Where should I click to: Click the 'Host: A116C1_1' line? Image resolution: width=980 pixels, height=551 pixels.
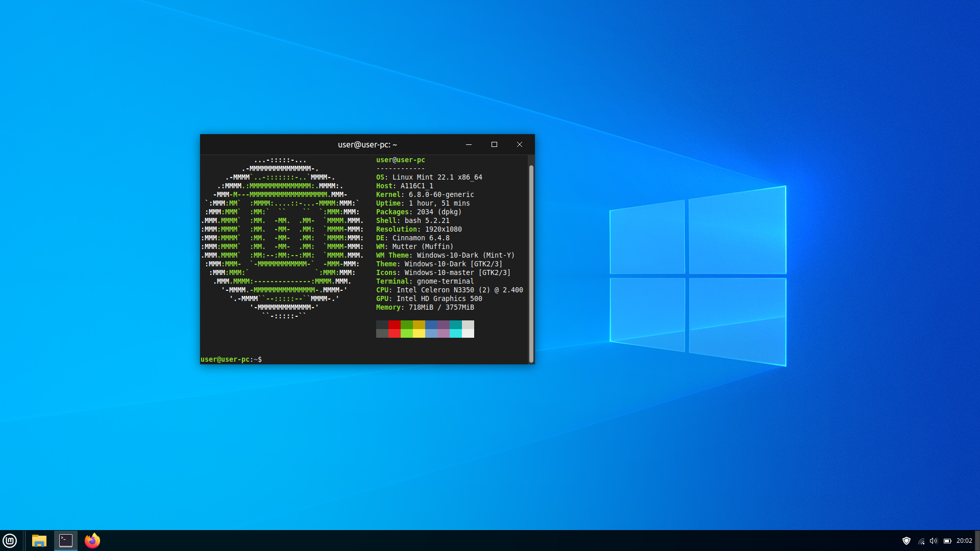[x=405, y=186]
